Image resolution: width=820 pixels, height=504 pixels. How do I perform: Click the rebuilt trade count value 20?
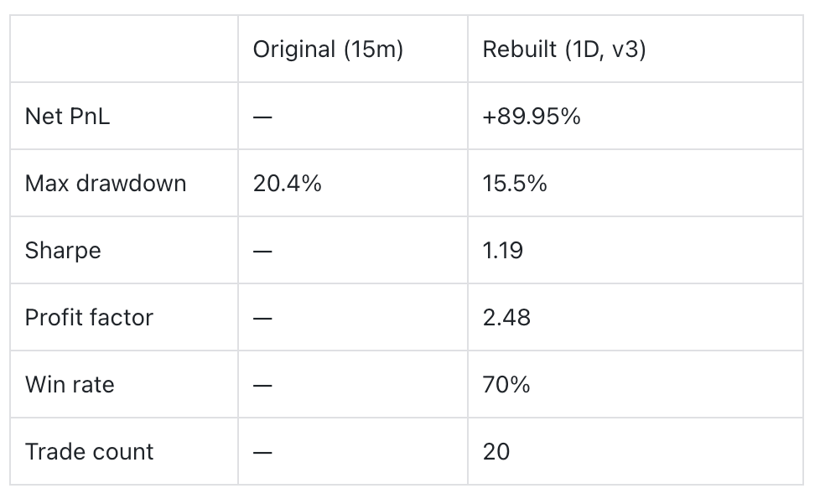point(496,452)
